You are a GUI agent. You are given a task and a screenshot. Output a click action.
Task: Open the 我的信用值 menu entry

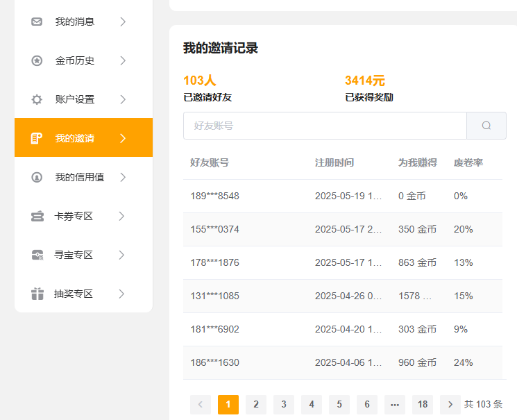tap(83, 177)
